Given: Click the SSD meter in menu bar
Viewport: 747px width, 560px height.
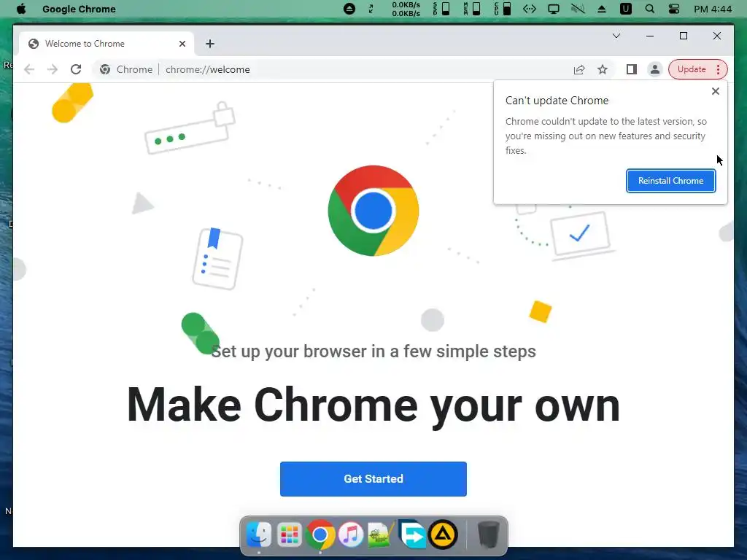Looking at the screenshot, I should 441,9.
